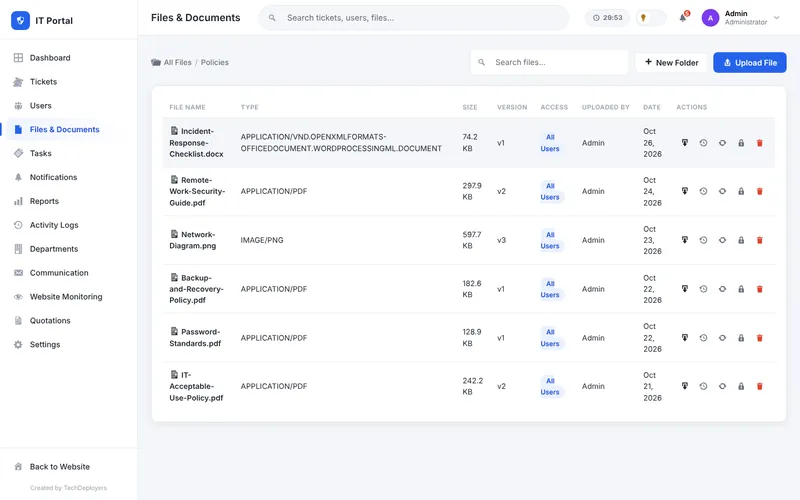Click the Backup-and-Recovery-Policy.pdf file name
Screen dimensions: 800x500
[196, 289]
